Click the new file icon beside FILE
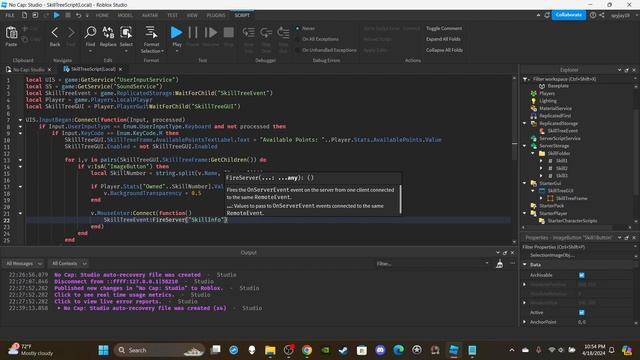Viewport: 640px width, 360px height. point(24,15)
